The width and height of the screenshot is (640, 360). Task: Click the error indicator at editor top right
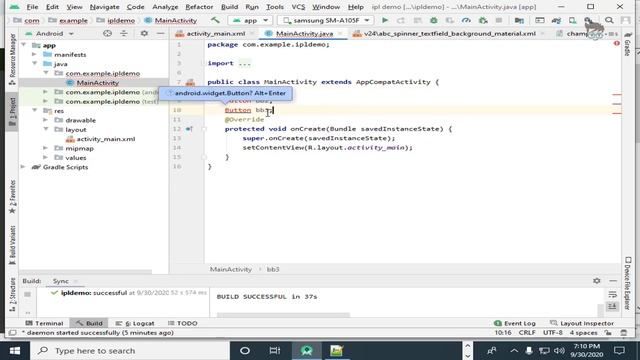click(616, 43)
